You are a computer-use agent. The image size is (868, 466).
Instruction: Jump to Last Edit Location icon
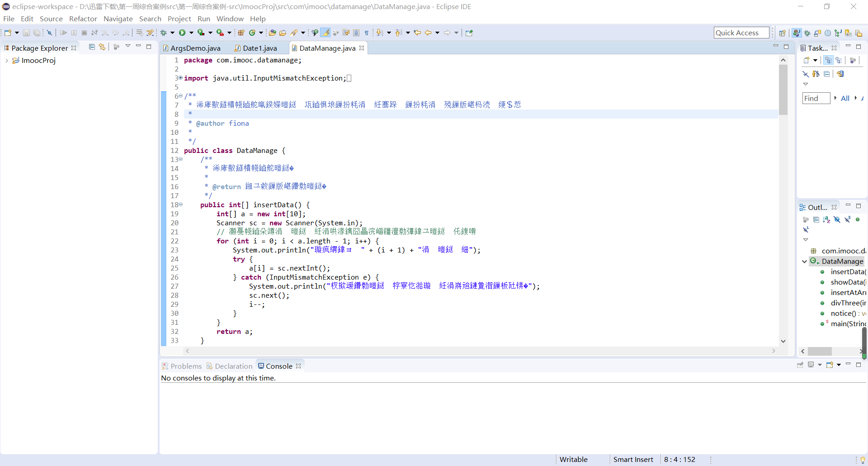click(417, 33)
